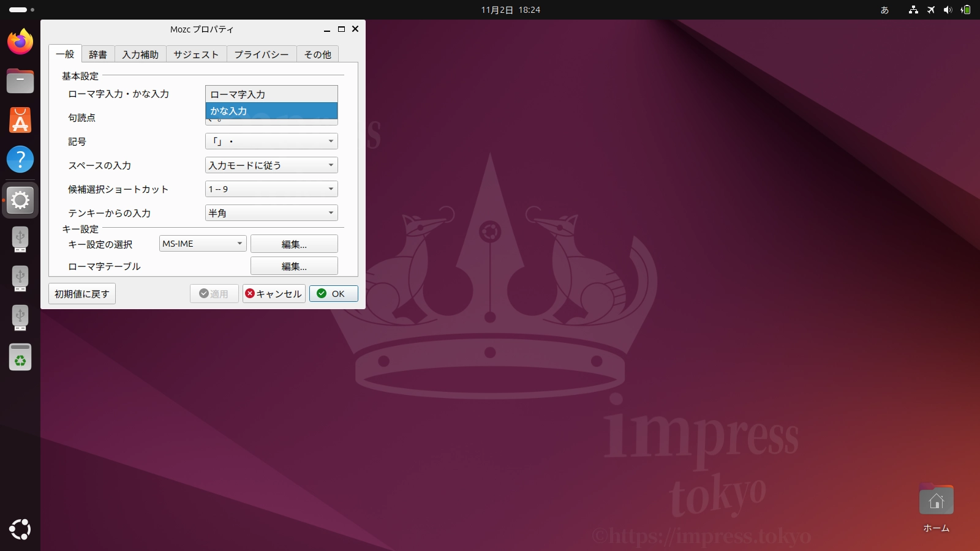The image size is (980, 551).
Task: Launch App Center from the dock
Action: [20, 120]
